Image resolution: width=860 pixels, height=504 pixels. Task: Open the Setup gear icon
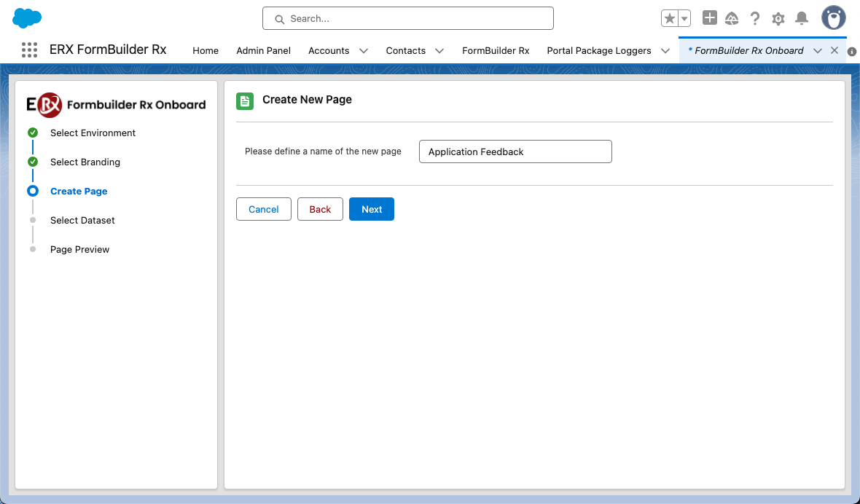(778, 19)
